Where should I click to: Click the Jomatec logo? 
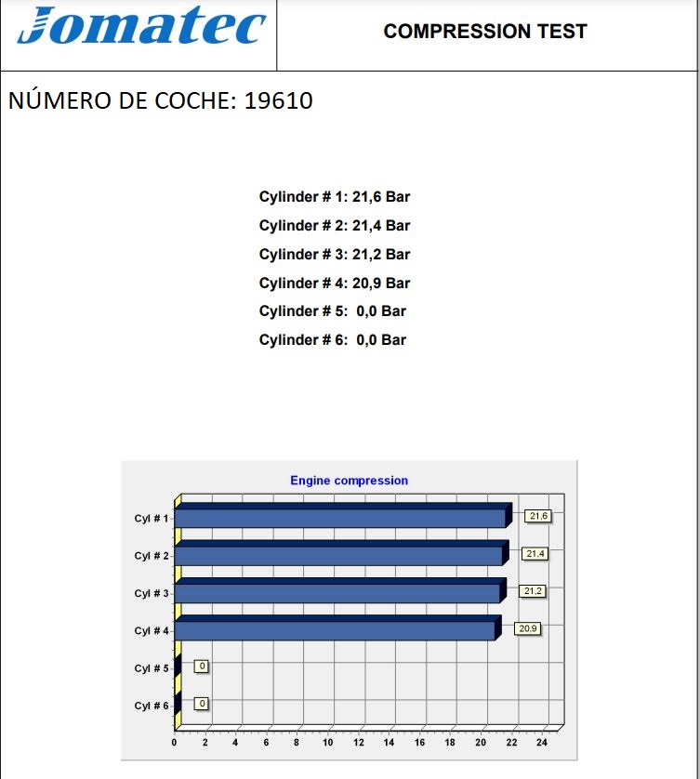[141, 28]
